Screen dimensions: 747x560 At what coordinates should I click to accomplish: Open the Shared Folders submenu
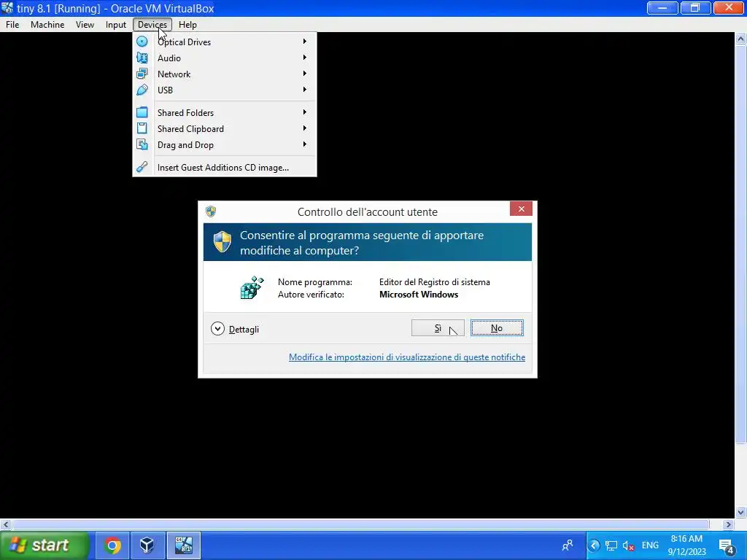click(225, 113)
